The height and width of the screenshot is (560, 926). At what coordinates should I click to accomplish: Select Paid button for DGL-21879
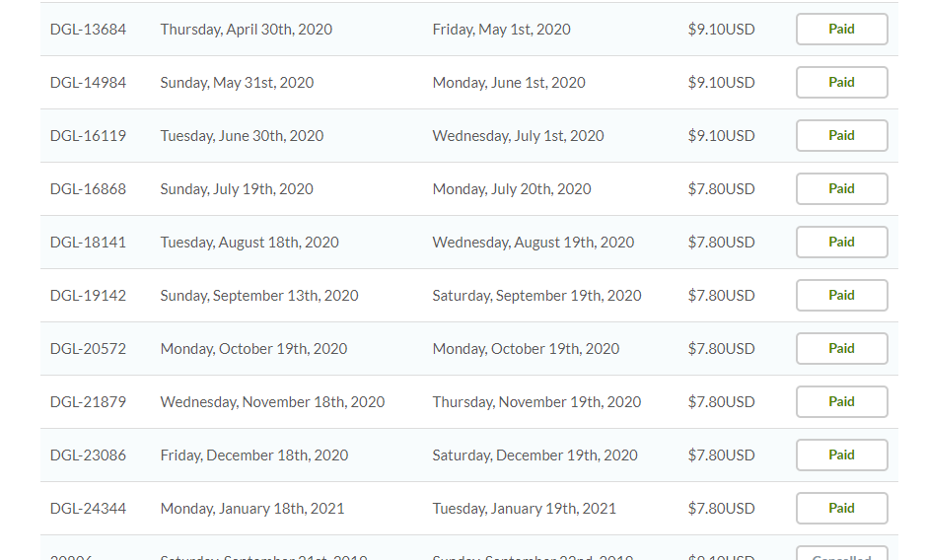tap(841, 401)
